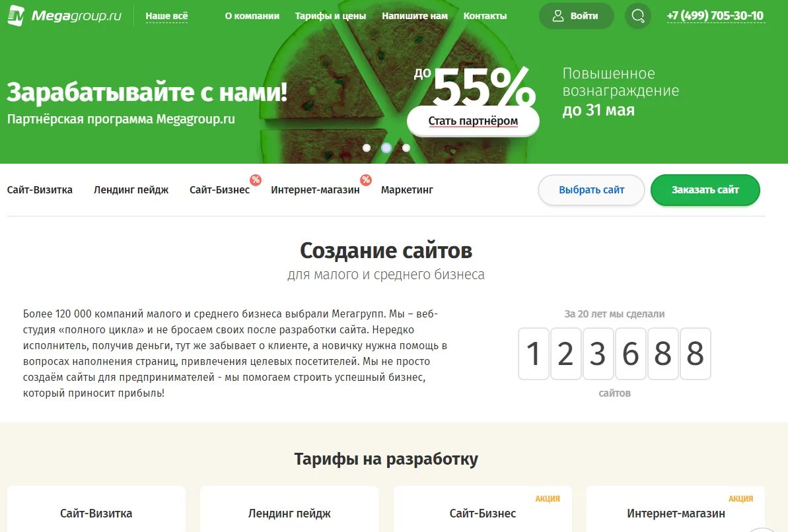Expand the Наше всё dropdown
The height and width of the screenshot is (532, 788).
pyautogui.click(x=166, y=16)
